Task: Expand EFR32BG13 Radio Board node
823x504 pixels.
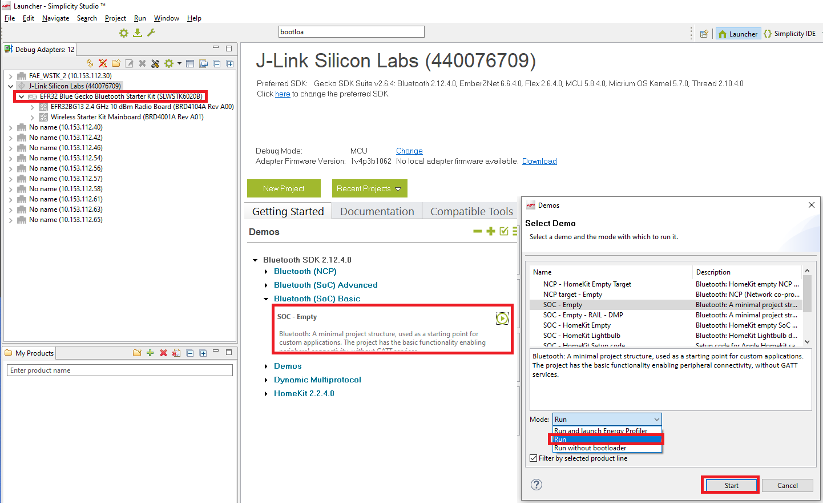Action: (33, 107)
